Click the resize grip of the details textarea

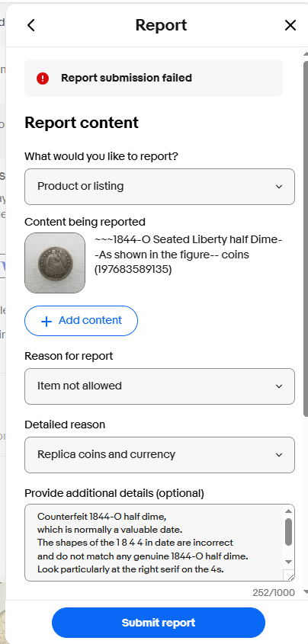point(290,577)
